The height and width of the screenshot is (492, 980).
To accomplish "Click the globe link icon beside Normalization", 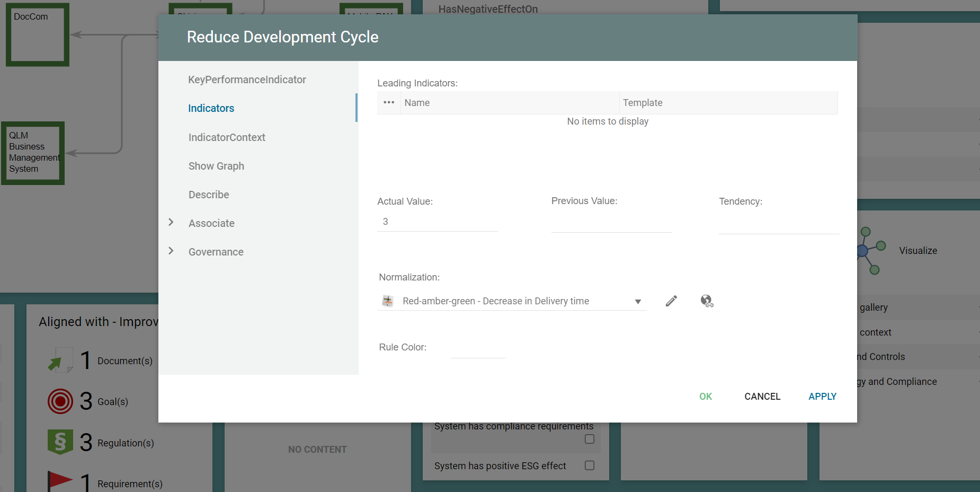I will tap(707, 301).
